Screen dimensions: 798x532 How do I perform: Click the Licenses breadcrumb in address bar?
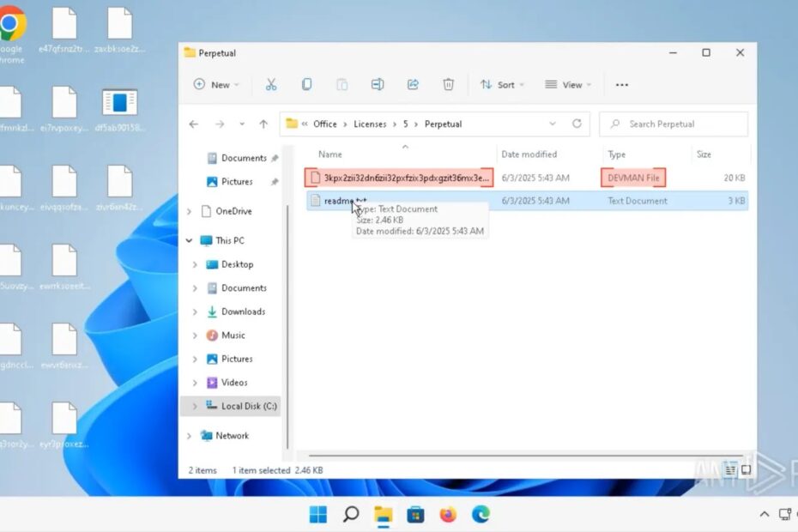[370, 124]
